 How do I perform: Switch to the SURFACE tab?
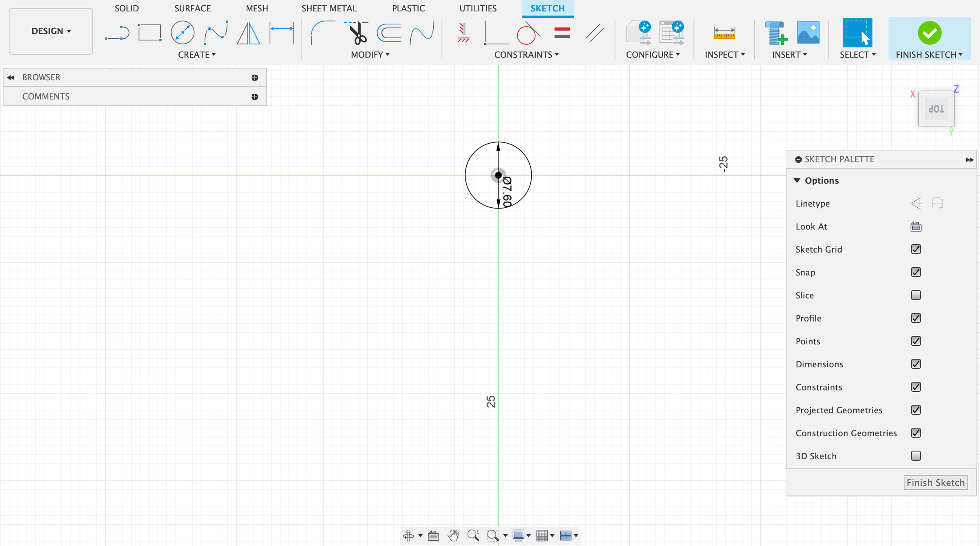click(192, 8)
